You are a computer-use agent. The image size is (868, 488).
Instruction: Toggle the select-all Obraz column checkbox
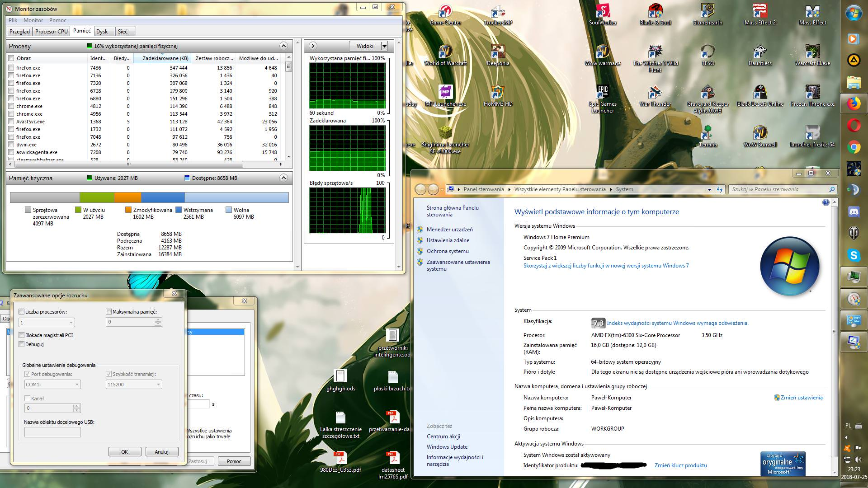click(11, 58)
